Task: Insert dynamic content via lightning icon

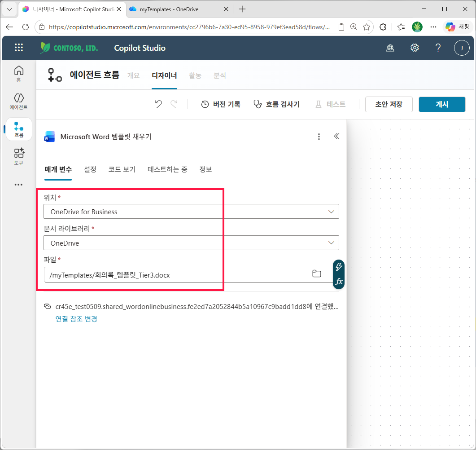Action: pyautogui.click(x=339, y=266)
